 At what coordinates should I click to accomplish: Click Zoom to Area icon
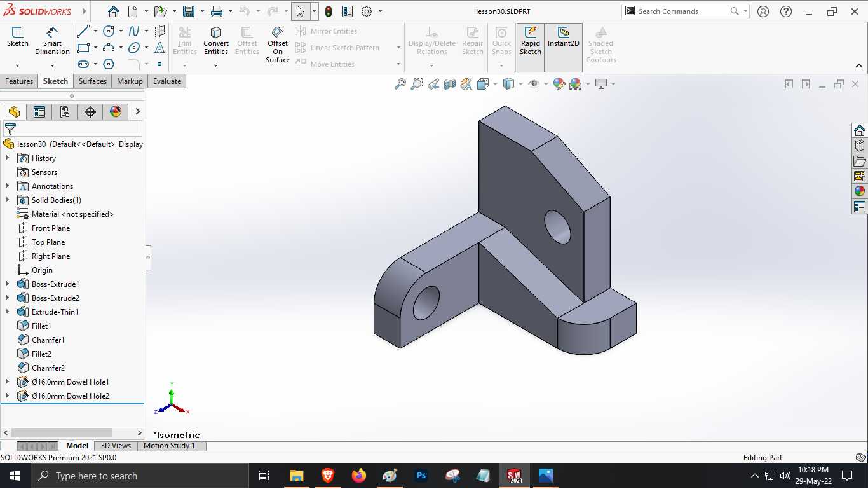(x=417, y=84)
